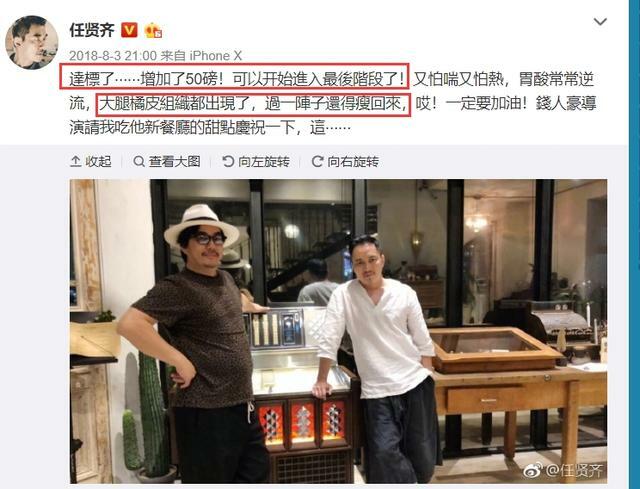Click the 收起 upward arrow icon
Viewport: 640px width, 489px height.
point(76,162)
